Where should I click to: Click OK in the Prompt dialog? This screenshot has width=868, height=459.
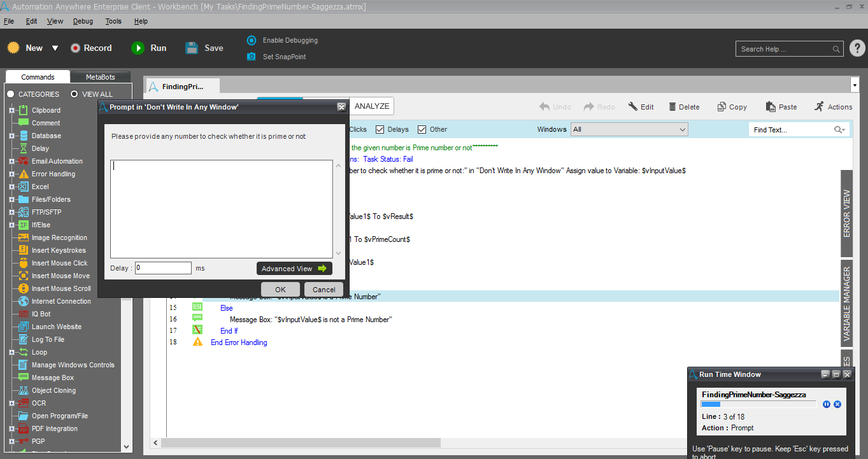280,290
